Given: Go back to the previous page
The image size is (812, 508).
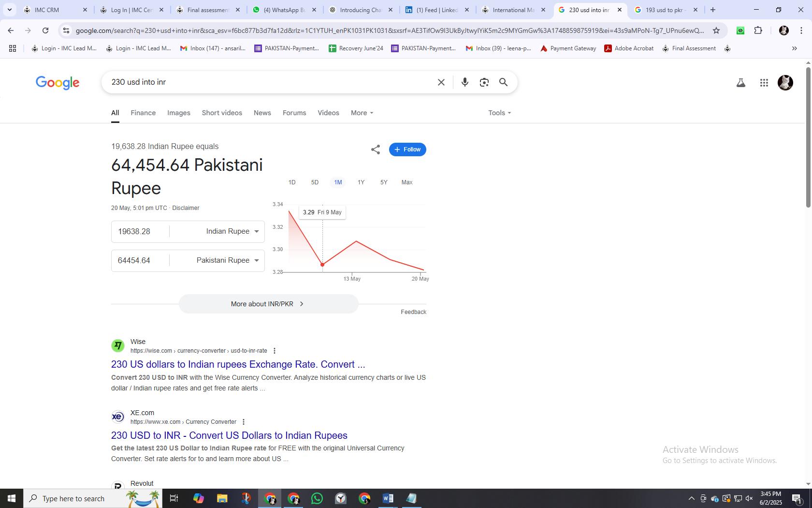Looking at the screenshot, I should click(11, 30).
